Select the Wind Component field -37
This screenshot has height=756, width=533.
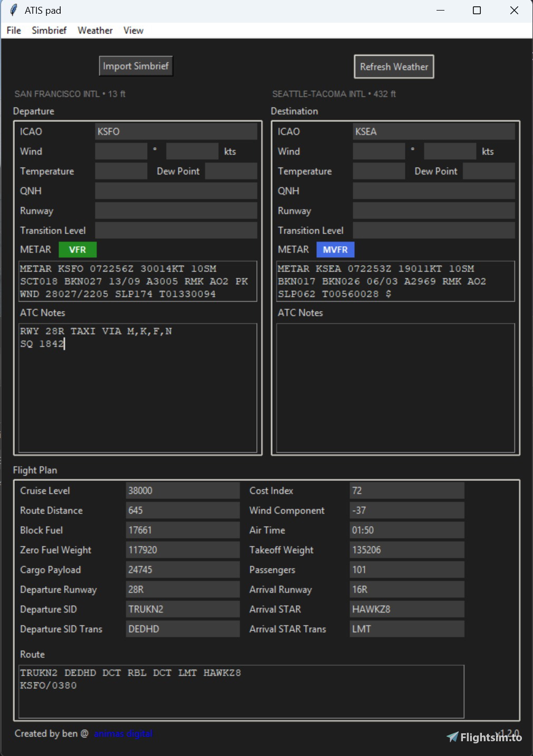[x=407, y=510]
